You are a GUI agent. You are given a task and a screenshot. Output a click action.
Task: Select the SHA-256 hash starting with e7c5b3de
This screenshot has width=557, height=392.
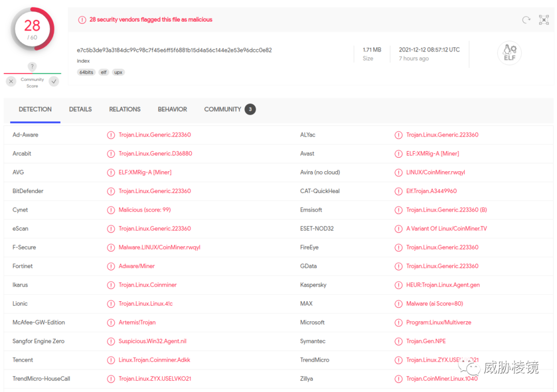(x=174, y=50)
